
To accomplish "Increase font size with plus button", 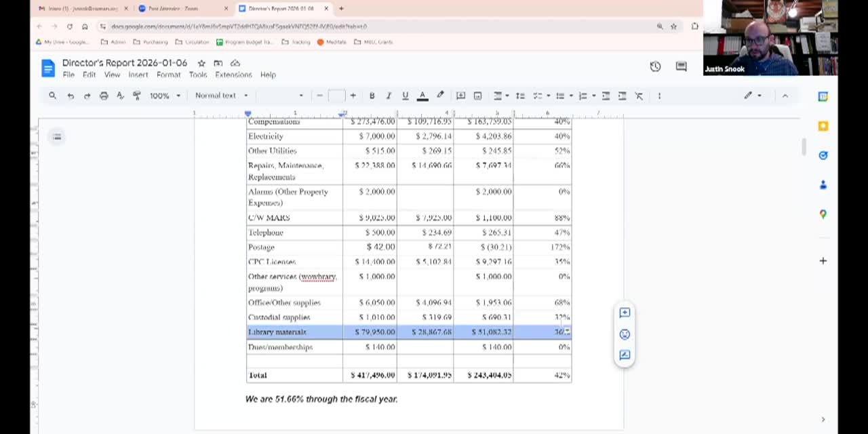I will (x=353, y=96).
